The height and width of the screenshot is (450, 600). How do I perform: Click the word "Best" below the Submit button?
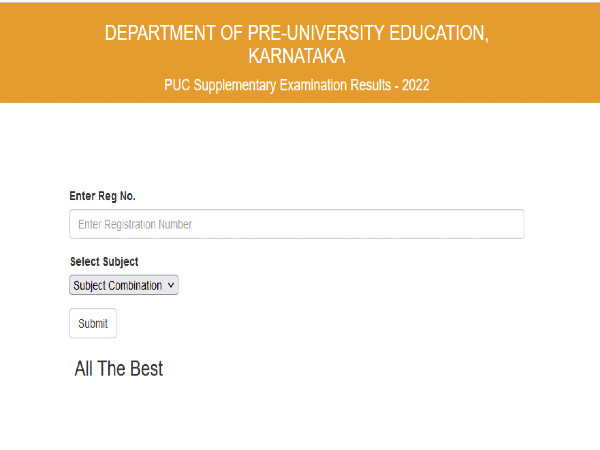click(x=145, y=369)
